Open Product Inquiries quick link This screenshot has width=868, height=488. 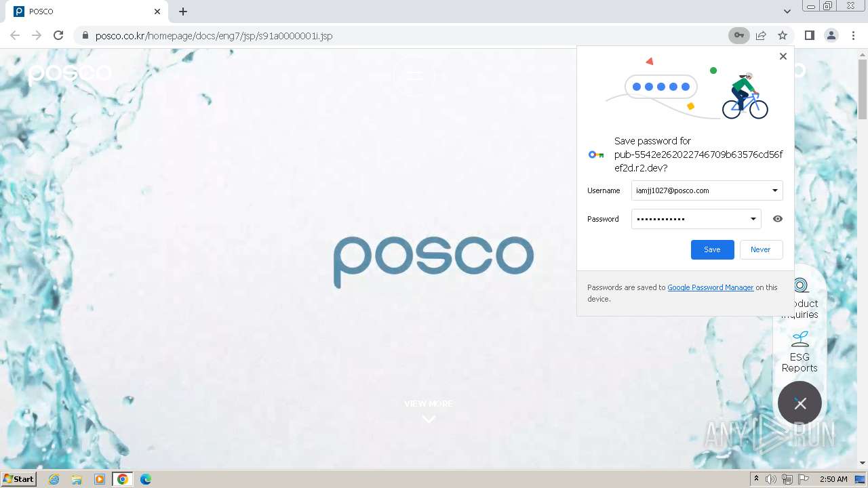(800, 298)
